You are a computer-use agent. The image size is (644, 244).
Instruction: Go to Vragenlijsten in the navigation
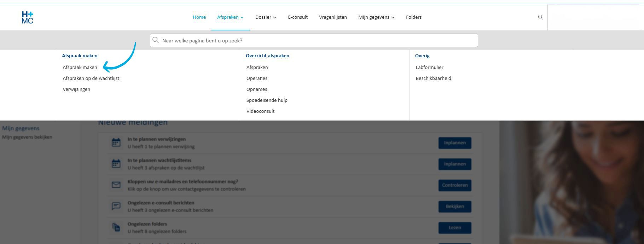[333, 17]
